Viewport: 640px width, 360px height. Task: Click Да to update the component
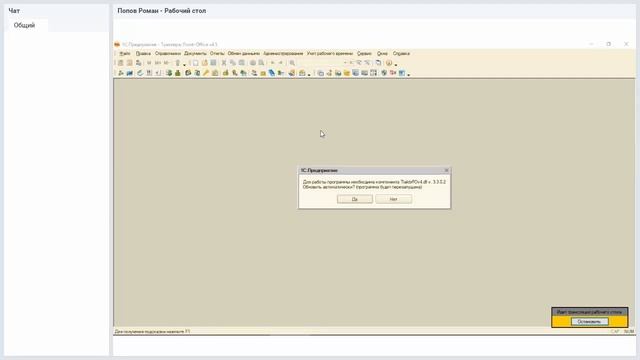click(x=355, y=199)
